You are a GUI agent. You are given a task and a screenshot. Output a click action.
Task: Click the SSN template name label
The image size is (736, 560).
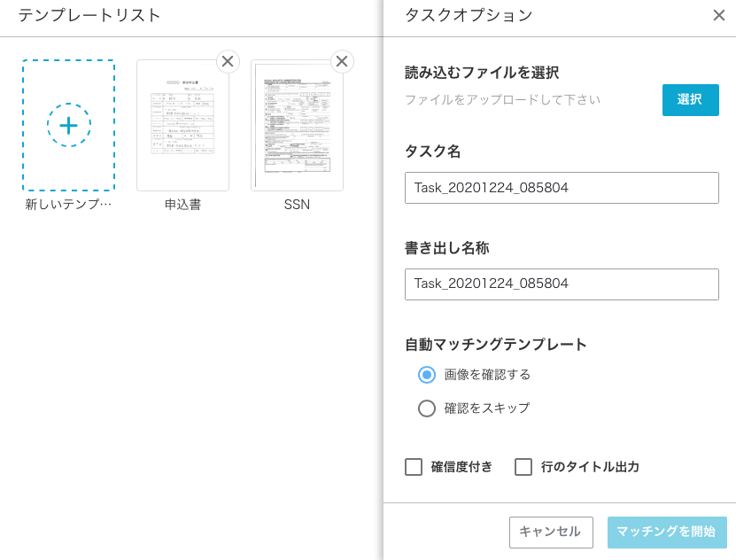point(297,205)
